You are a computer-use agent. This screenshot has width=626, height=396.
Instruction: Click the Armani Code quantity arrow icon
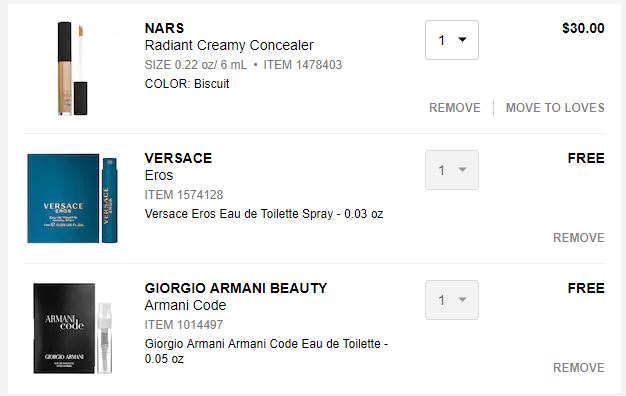click(462, 299)
